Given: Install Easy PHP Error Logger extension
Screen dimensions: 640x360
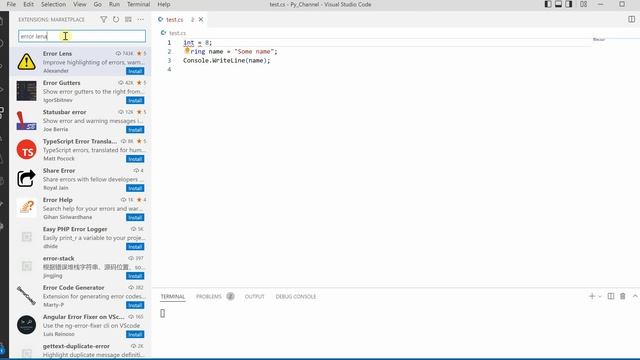Looking at the screenshot, I should (135, 247).
